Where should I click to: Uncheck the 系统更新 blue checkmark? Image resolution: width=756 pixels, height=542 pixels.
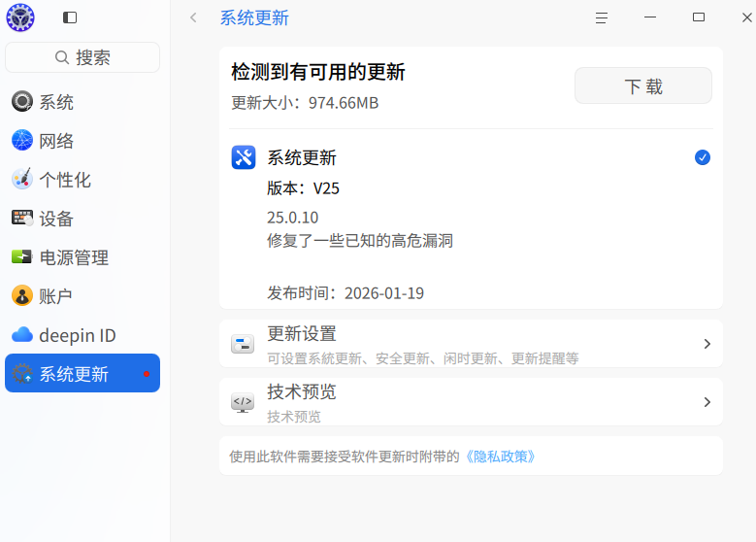(x=703, y=157)
